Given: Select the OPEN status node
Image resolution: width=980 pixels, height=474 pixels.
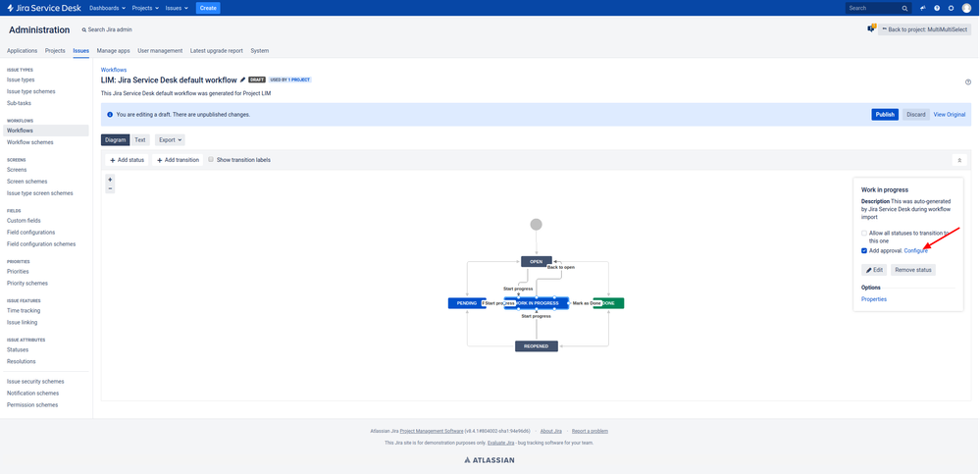Looking at the screenshot, I should coord(537,261).
